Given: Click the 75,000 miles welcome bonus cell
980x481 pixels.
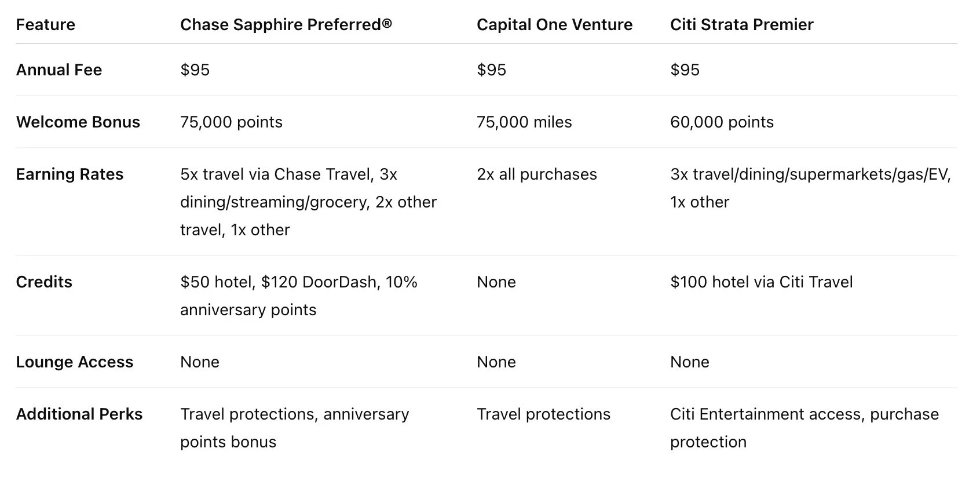Looking at the screenshot, I should tap(524, 122).
